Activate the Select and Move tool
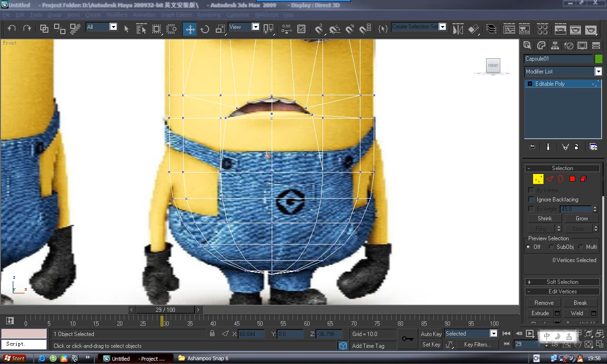607x364 pixels. tap(190, 29)
